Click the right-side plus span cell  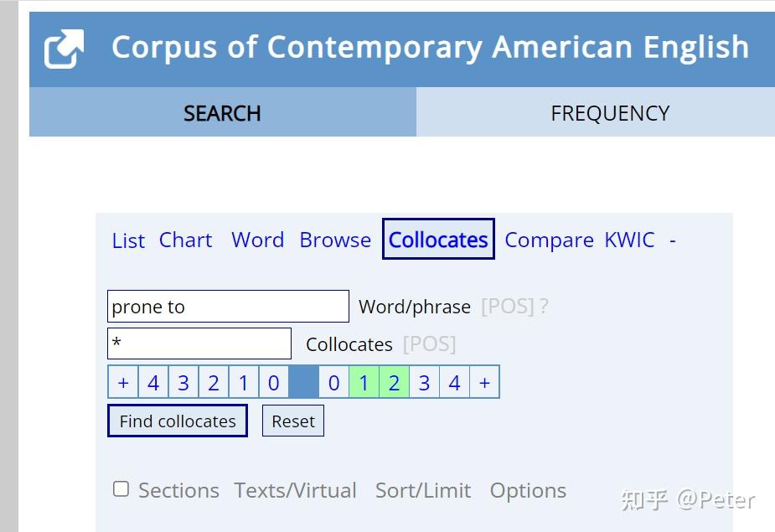(x=484, y=383)
